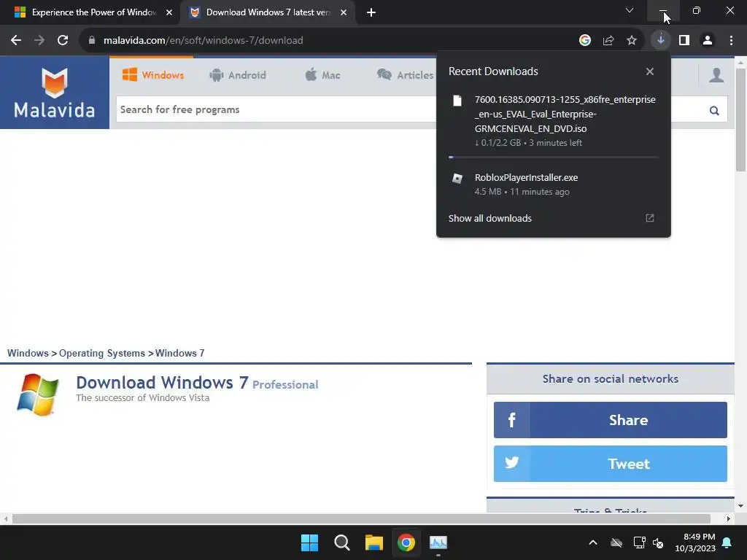The image size is (747, 560).
Task: Open Malavida user account icon
Action: (716, 75)
